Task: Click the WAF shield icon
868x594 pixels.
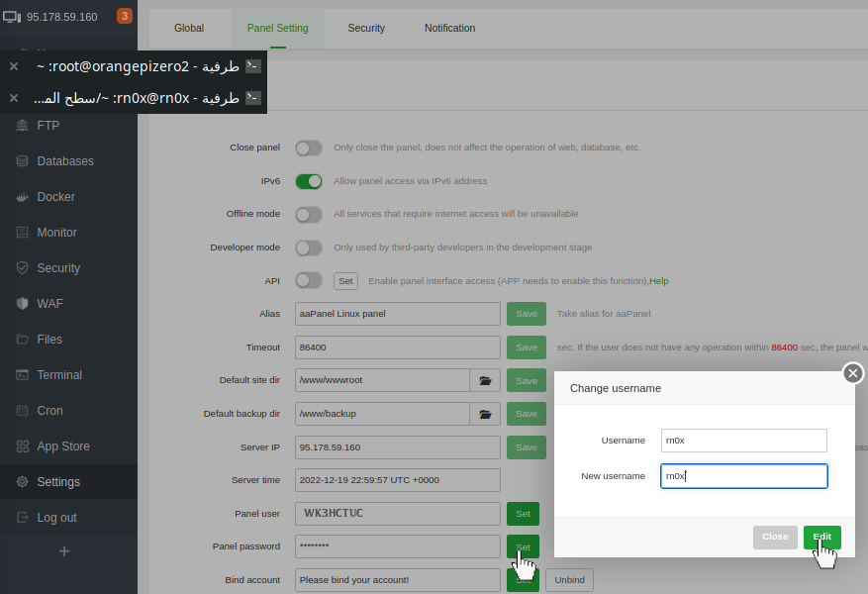Action: tap(22, 303)
